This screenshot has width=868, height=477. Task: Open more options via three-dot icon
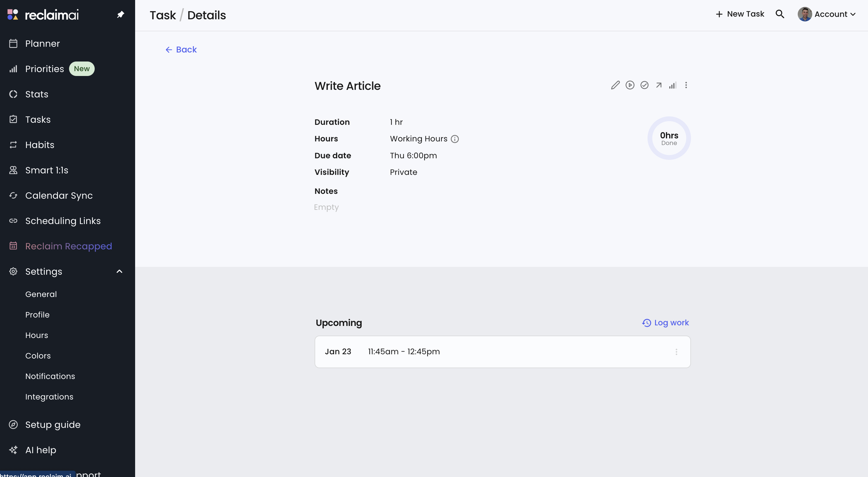(686, 85)
